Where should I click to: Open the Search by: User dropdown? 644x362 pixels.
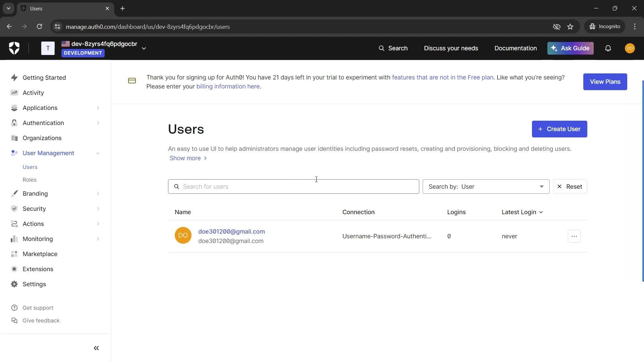(486, 186)
